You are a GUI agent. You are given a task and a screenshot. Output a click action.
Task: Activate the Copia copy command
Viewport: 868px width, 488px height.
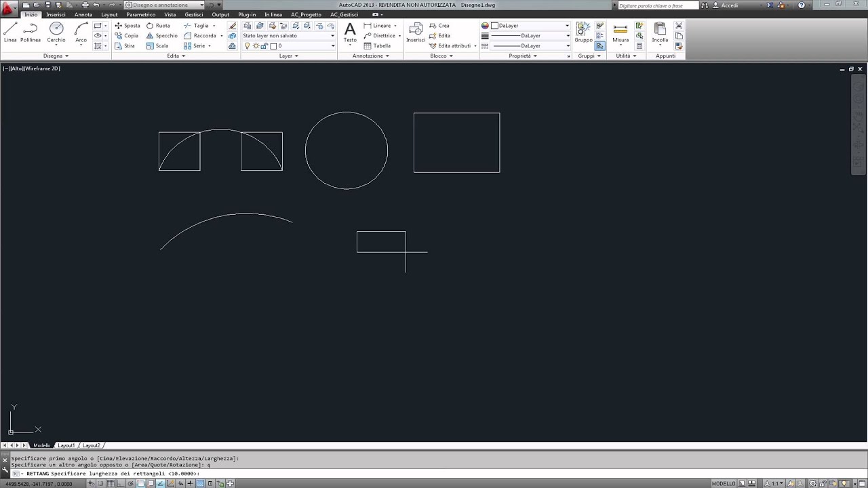click(x=126, y=36)
